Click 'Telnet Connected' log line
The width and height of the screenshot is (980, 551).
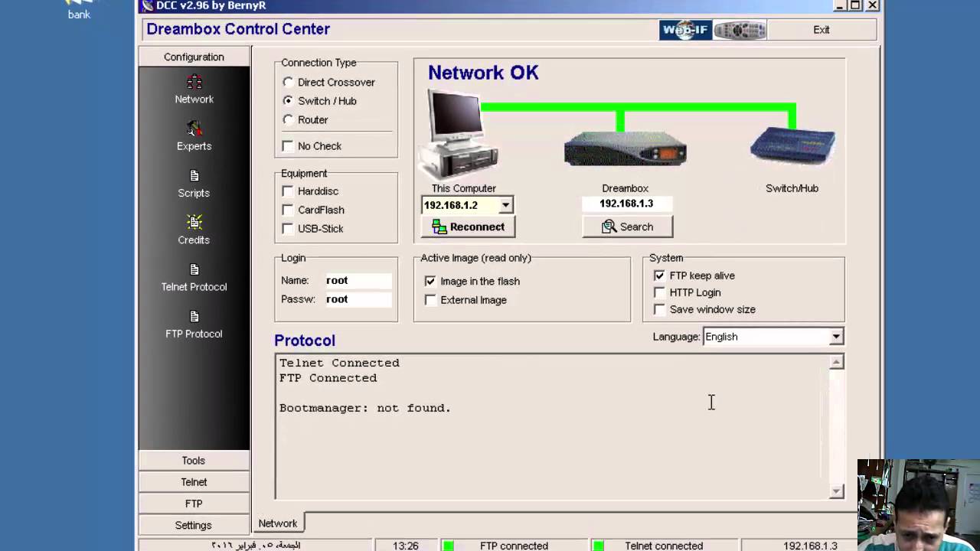pyautogui.click(x=339, y=363)
